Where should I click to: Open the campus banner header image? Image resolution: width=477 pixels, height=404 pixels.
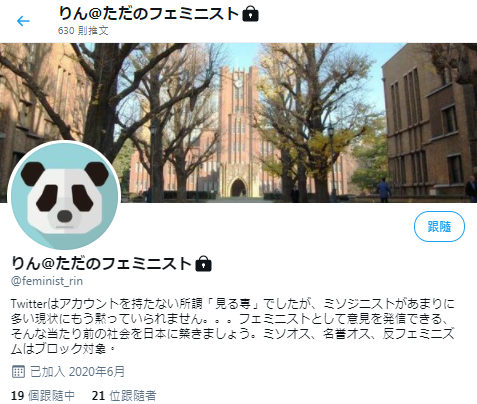tap(238, 123)
